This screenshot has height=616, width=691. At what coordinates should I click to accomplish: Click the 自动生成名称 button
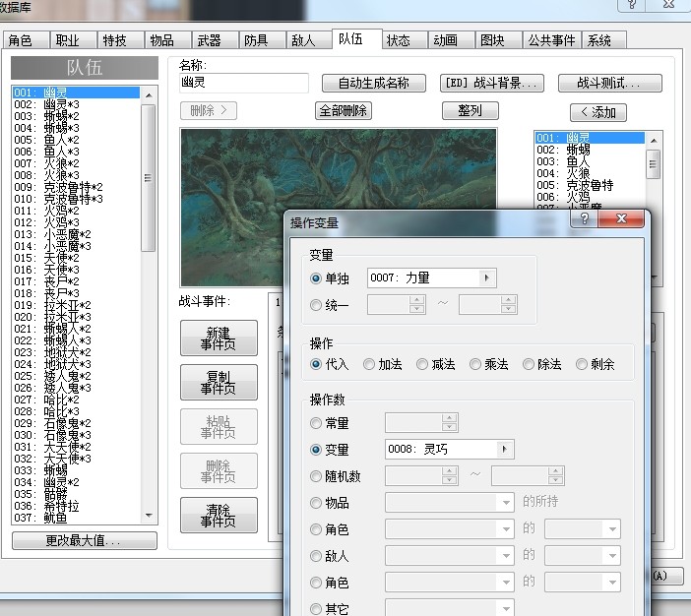pyautogui.click(x=374, y=83)
